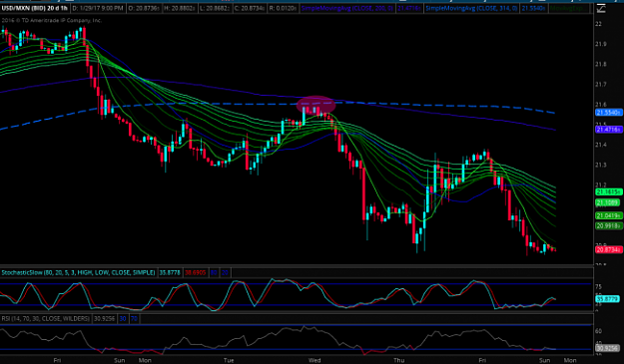The height and width of the screenshot is (364, 624).
Task: Click the StochasticSlow oversold level 20 box
Action: 225,273
